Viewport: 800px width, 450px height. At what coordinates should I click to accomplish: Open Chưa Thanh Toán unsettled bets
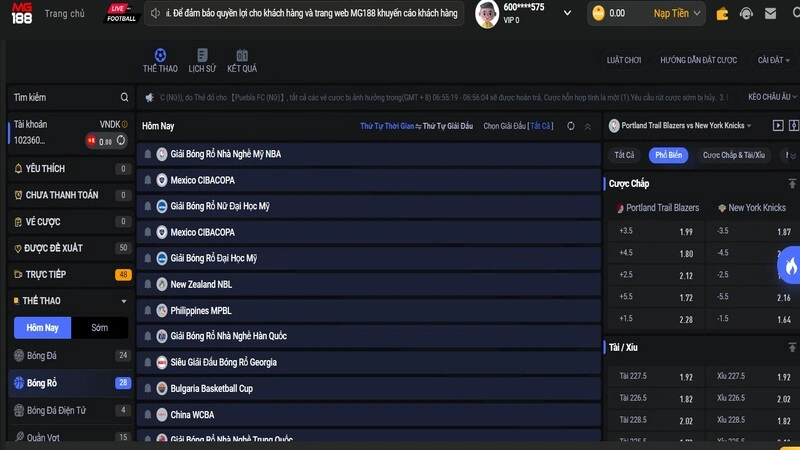click(70, 195)
